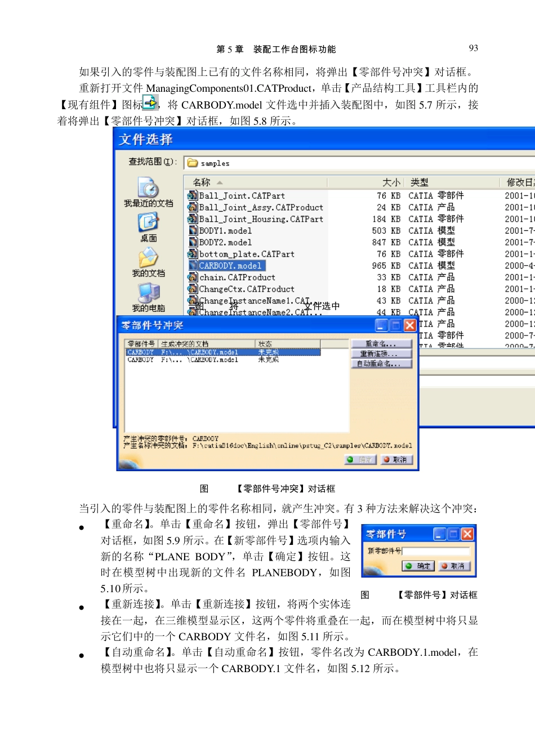This screenshot has width=535, height=756.
Task: Click 确定 in the 零部件号 dialog
Action: [418, 566]
